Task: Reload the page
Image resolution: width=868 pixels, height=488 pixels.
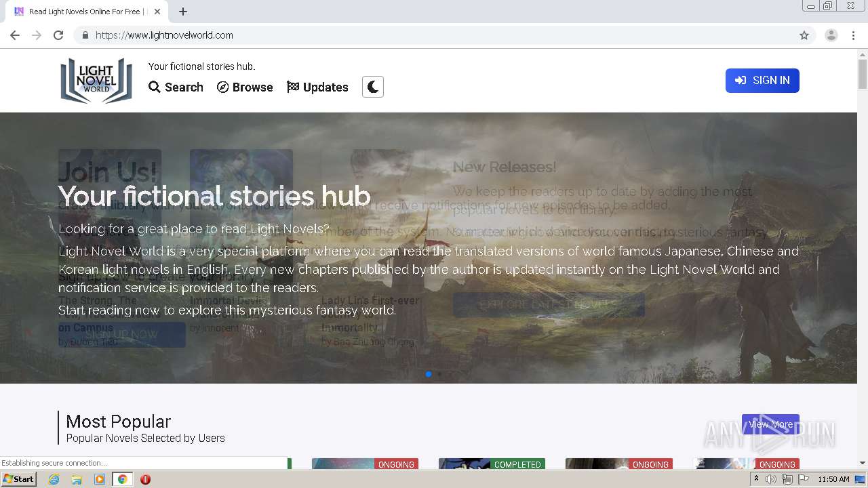Action: coord(58,35)
